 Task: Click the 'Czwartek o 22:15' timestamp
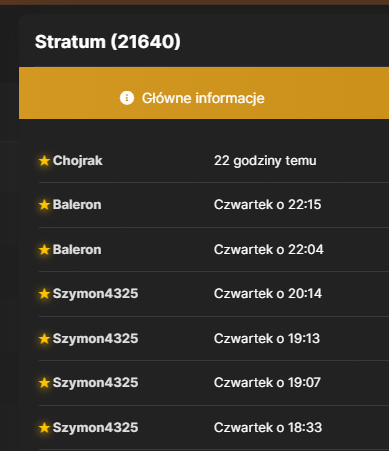click(x=268, y=205)
